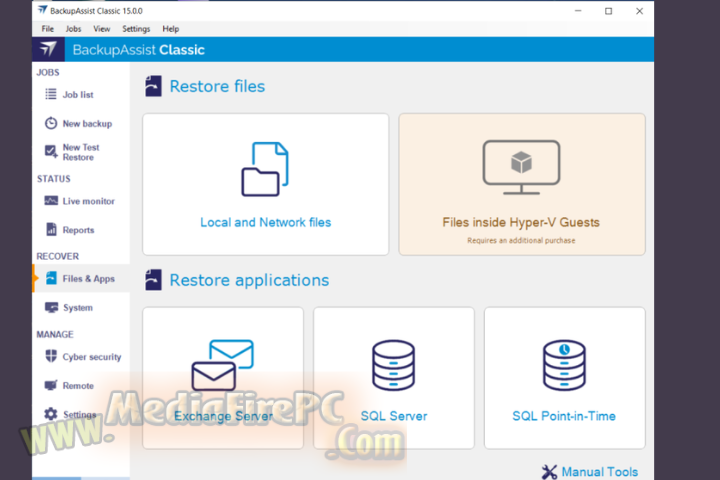Click the Remote monitor icon
The image size is (720, 480).
51,385
